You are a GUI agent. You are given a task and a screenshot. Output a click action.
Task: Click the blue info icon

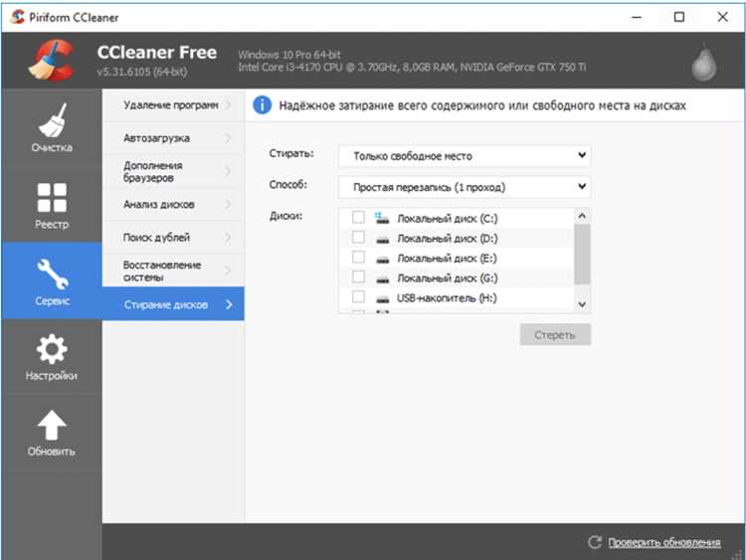[263, 105]
